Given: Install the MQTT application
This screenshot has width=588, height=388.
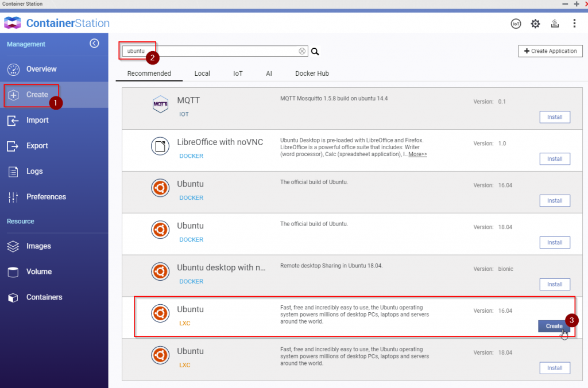Looking at the screenshot, I should 554,117.
